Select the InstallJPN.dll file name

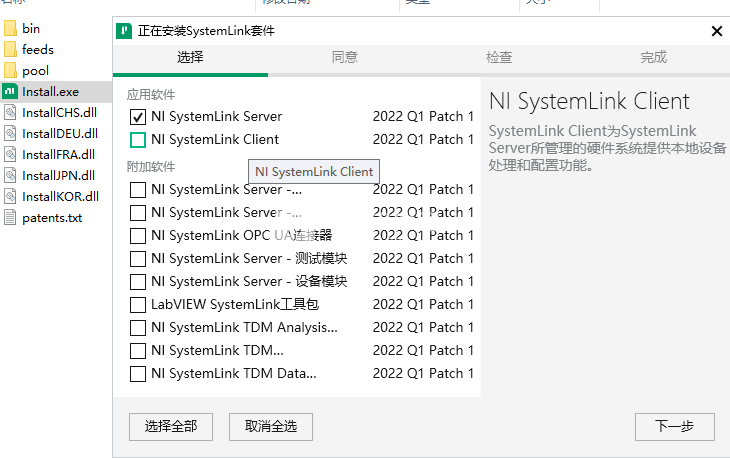(x=59, y=175)
